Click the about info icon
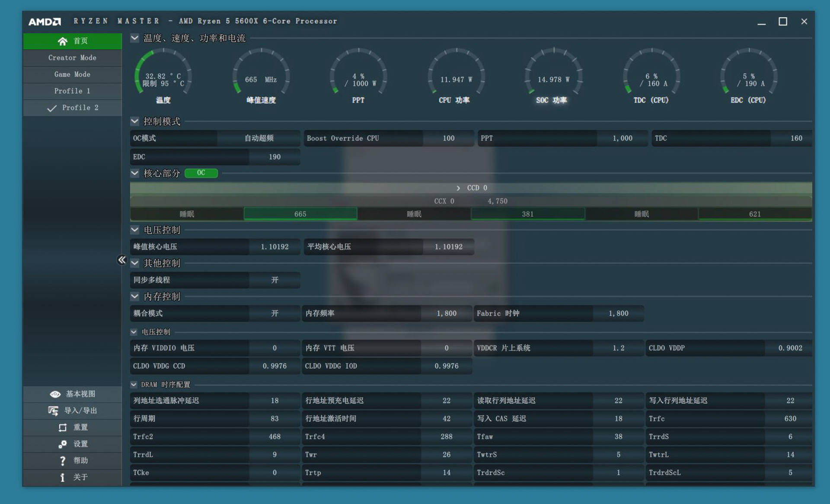 tap(63, 477)
